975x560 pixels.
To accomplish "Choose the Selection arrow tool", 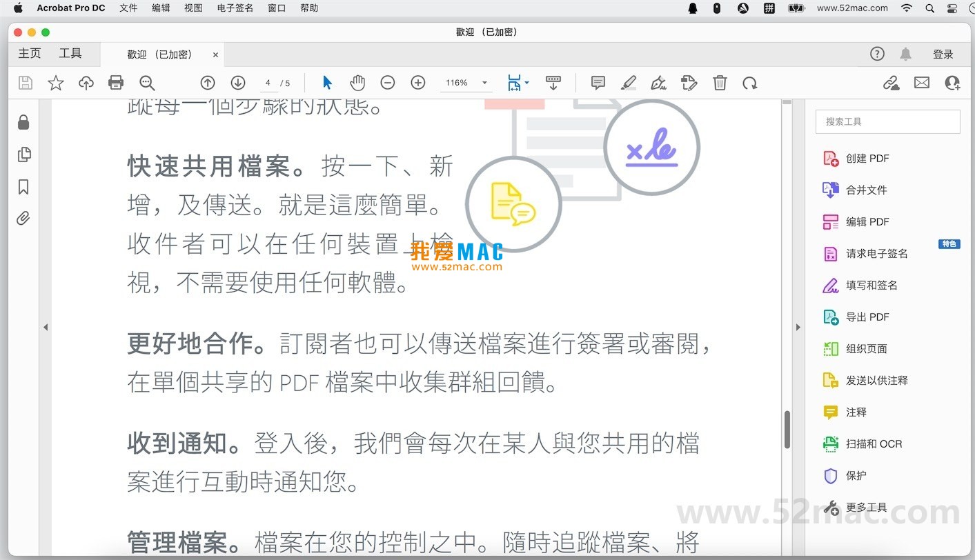I will click(x=327, y=83).
